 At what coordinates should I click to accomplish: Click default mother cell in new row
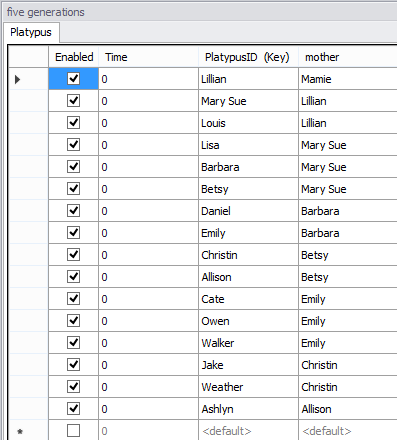[x=348, y=431]
